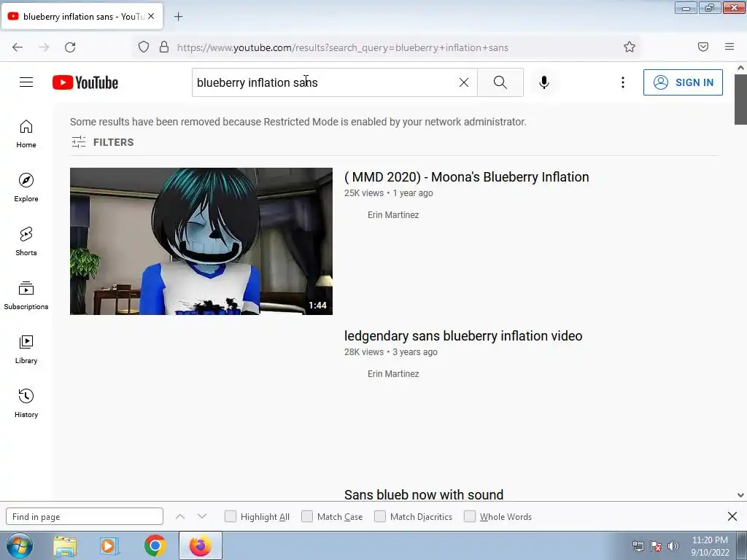This screenshot has height=560, width=747.
Task: Click the network tray icon
Action: click(638, 546)
